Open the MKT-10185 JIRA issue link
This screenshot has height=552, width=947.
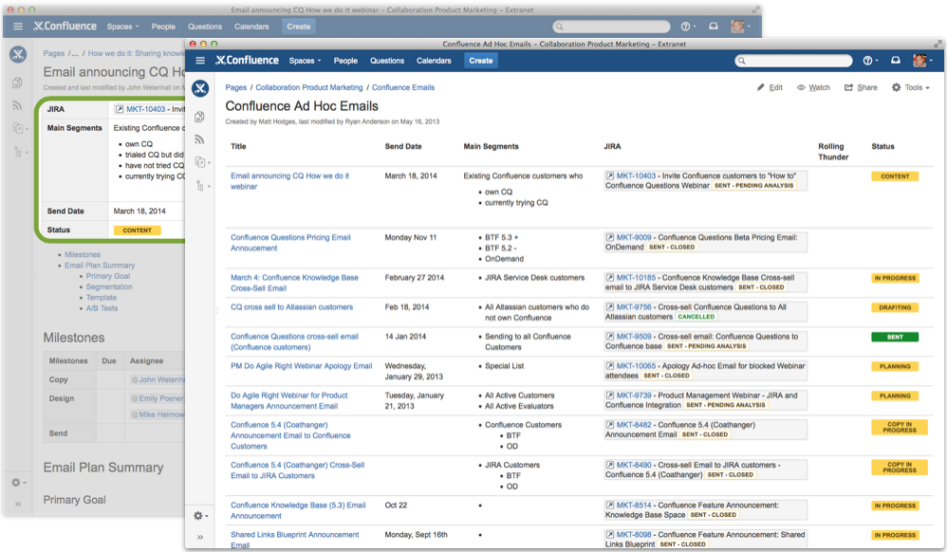[635, 278]
